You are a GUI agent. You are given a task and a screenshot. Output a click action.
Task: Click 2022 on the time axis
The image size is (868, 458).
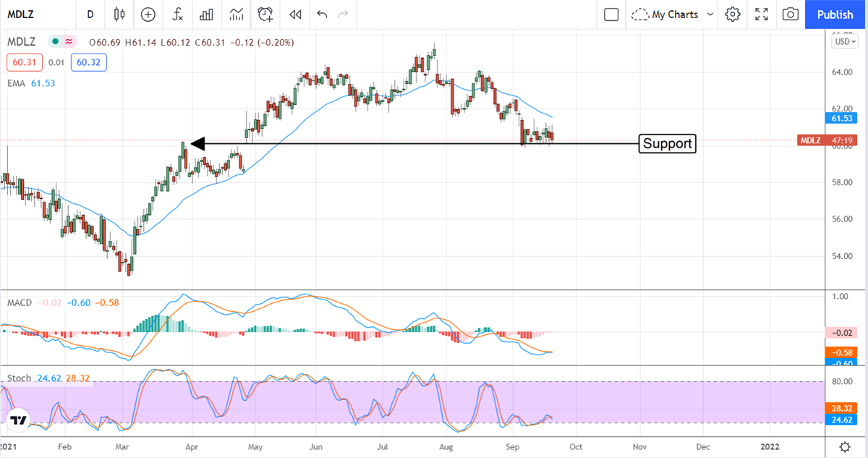(x=771, y=446)
